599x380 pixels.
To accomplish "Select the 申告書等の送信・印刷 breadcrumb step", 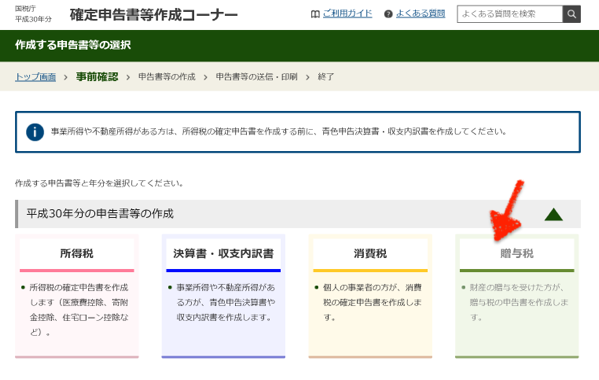I will 256,77.
